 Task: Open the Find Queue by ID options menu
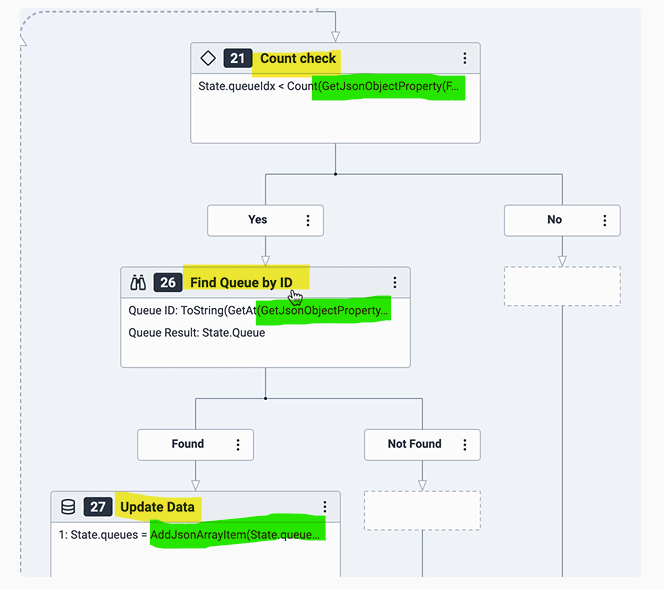[x=395, y=283]
